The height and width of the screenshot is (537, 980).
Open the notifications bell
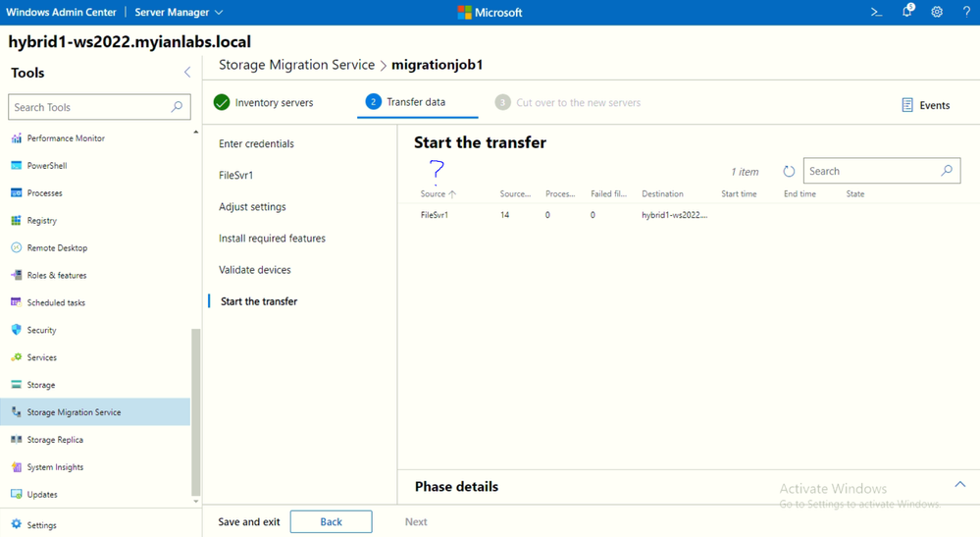point(907,11)
